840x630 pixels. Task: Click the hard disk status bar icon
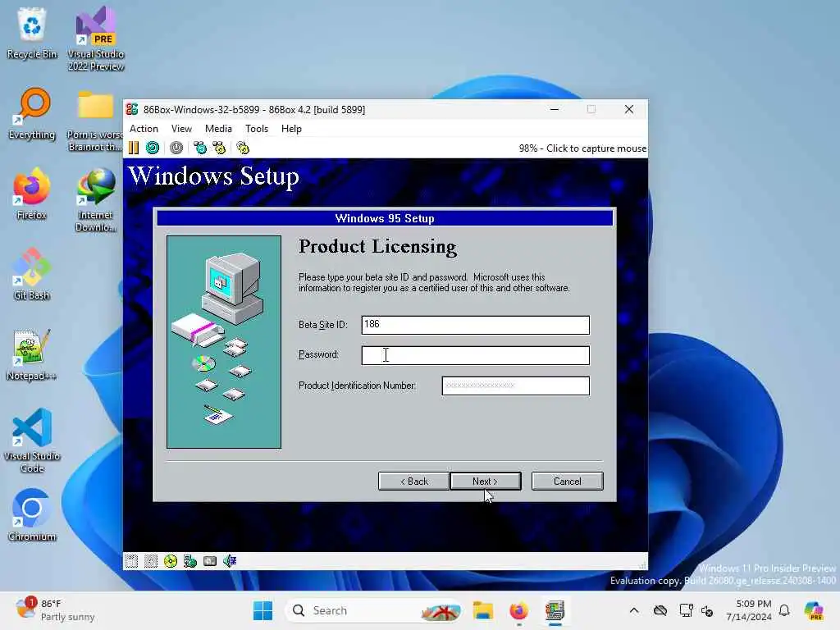[x=210, y=561]
